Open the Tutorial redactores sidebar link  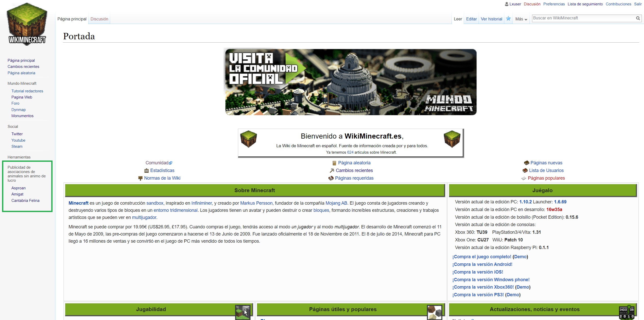coord(27,91)
